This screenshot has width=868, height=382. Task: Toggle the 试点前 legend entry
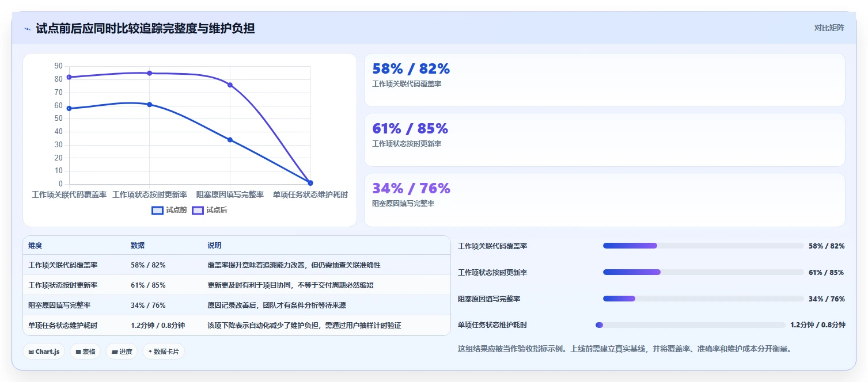[169, 210]
